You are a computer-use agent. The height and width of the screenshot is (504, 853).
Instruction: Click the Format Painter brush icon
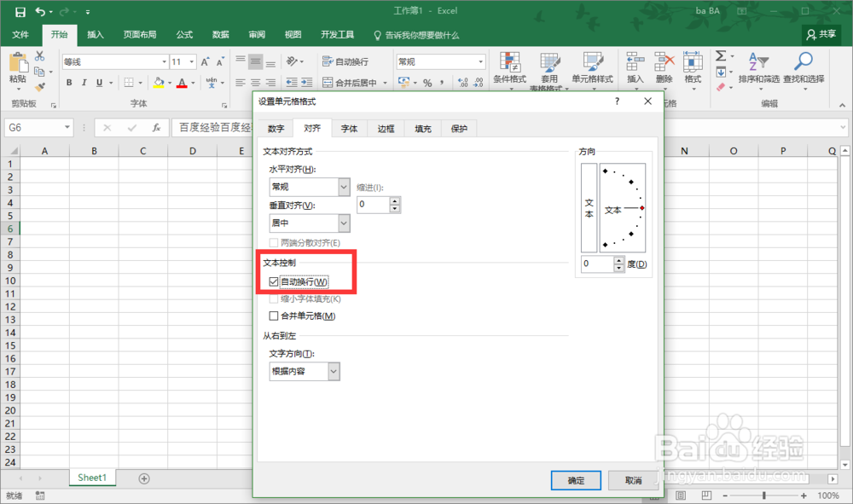(40, 87)
